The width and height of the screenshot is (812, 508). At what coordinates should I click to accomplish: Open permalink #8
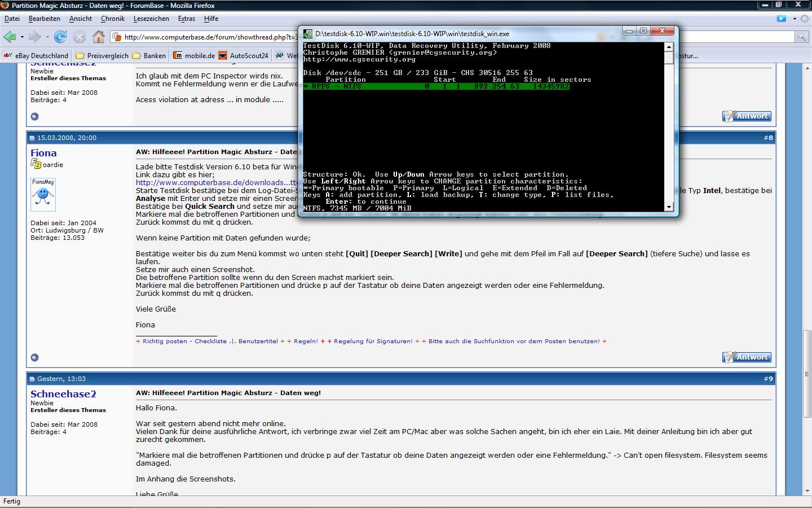tap(768, 138)
